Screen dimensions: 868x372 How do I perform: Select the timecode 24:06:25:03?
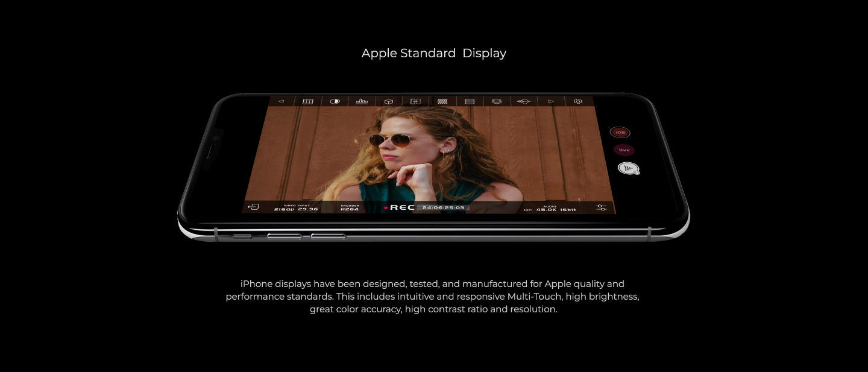coord(444,207)
